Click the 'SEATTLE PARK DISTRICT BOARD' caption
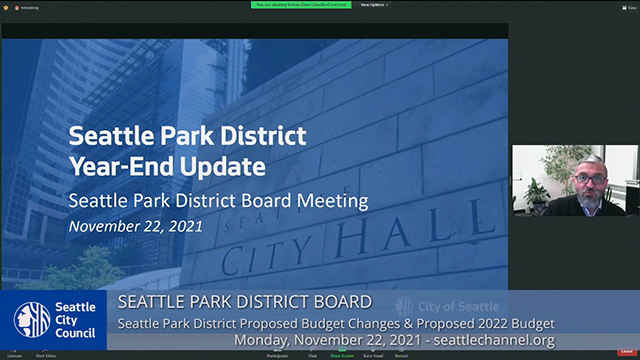Viewport: 640px width, 360px height. tap(245, 302)
